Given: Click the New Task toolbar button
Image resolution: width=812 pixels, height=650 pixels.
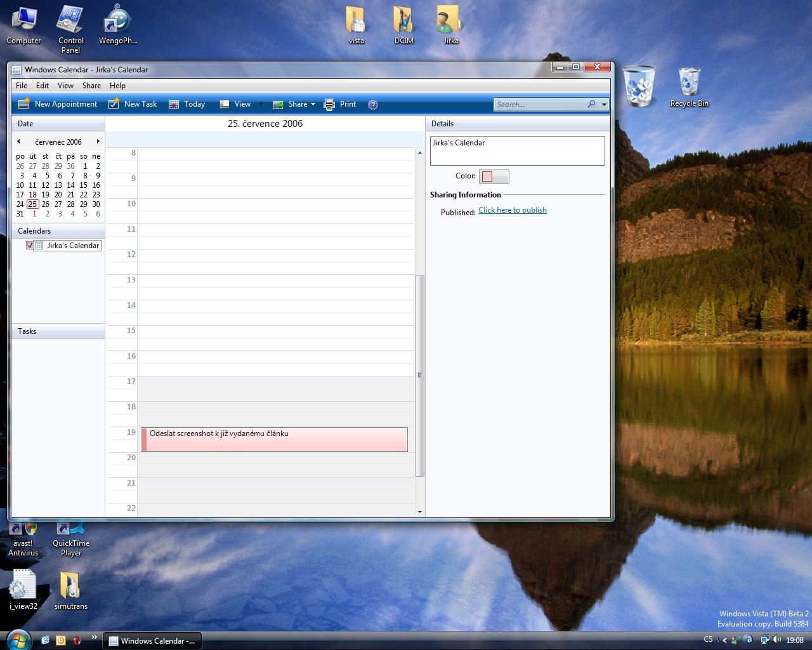Looking at the screenshot, I should [133, 104].
